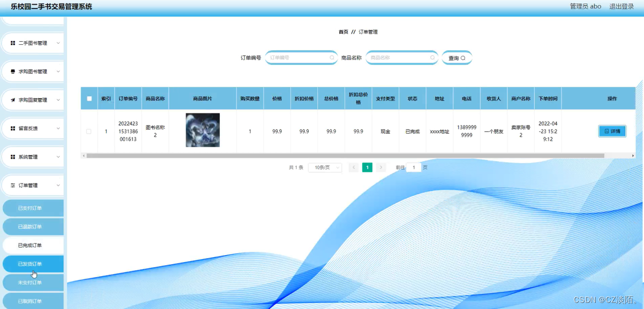This screenshot has height=309, width=644.
Task: Click the 订单管理 breadcrumb text
Action: 368,32
